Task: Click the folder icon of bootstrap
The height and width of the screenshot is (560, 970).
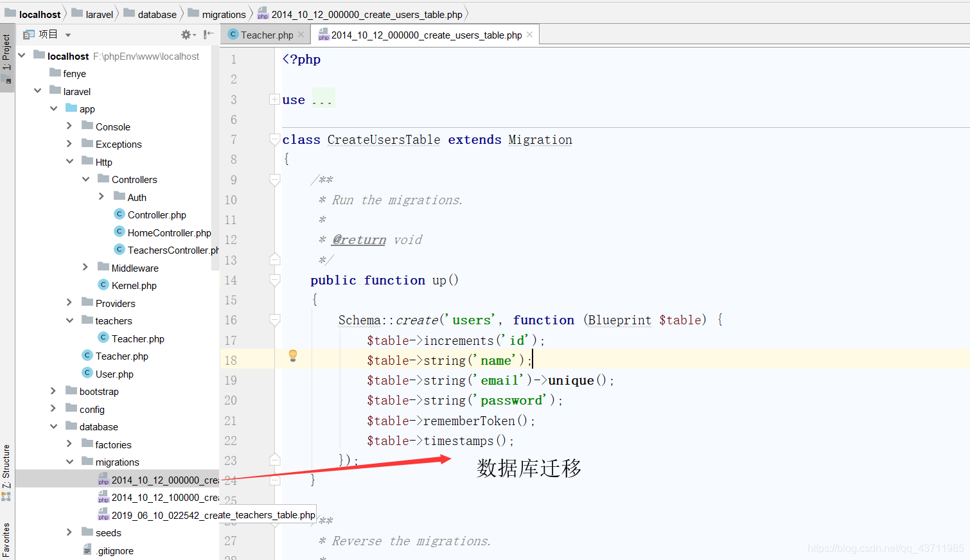Action: tap(71, 390)
